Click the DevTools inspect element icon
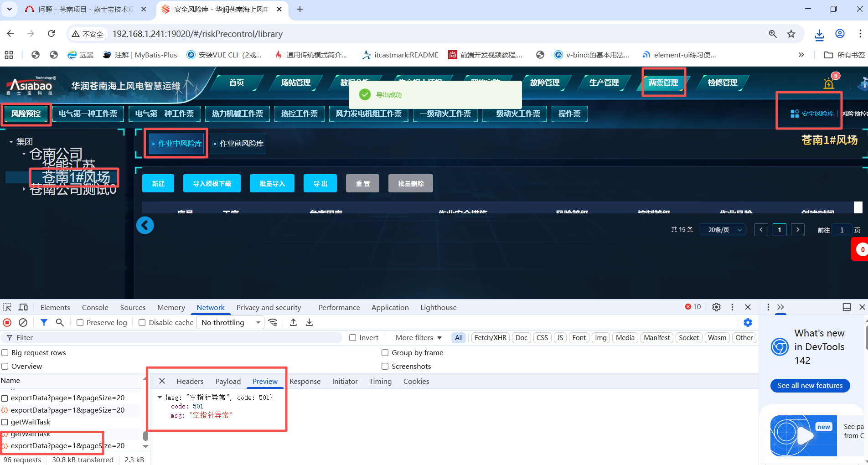This screenshot has width=868, height=465. 7,307
